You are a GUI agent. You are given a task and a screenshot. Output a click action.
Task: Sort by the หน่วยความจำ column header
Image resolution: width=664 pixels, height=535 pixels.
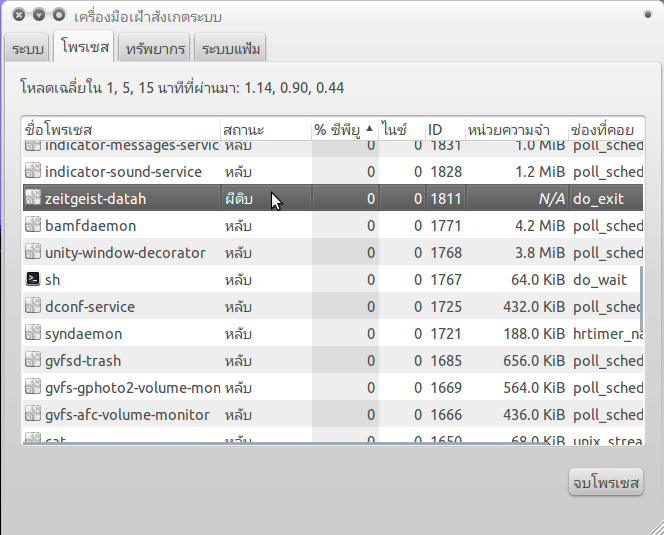click(x=515, y=130)
